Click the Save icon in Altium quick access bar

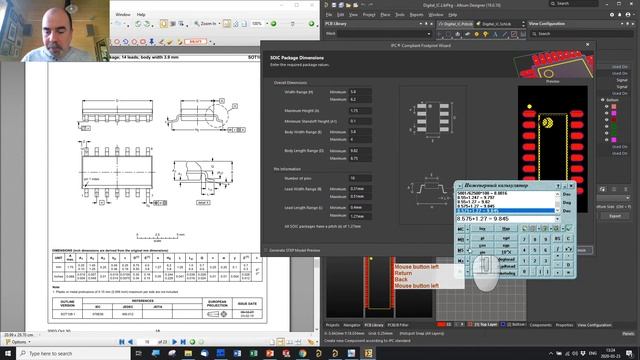(x=334, y=5)
